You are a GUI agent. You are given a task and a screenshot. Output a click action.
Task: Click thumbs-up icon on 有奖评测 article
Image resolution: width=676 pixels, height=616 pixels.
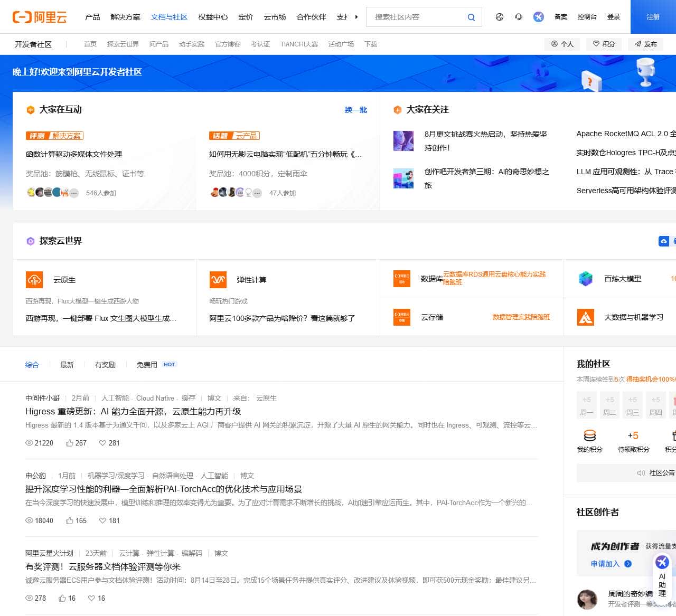[62, 598]
